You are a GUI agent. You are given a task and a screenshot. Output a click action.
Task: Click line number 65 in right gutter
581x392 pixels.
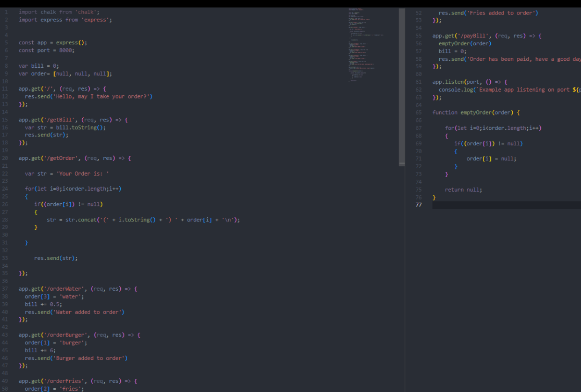pos(418,113)
